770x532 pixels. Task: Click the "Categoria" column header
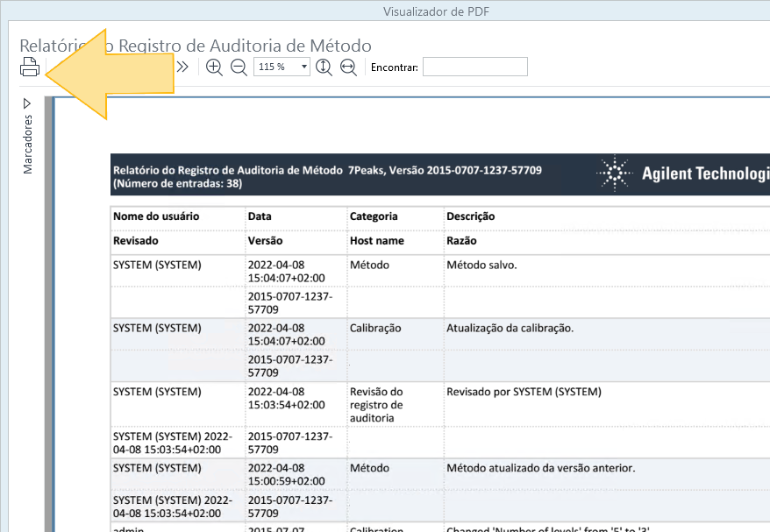point(374,216)
